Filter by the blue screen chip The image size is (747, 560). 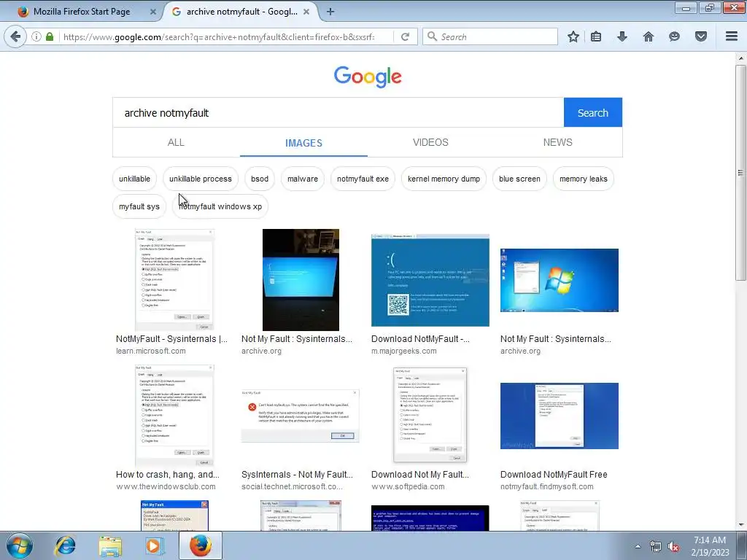tap(519, 179)
